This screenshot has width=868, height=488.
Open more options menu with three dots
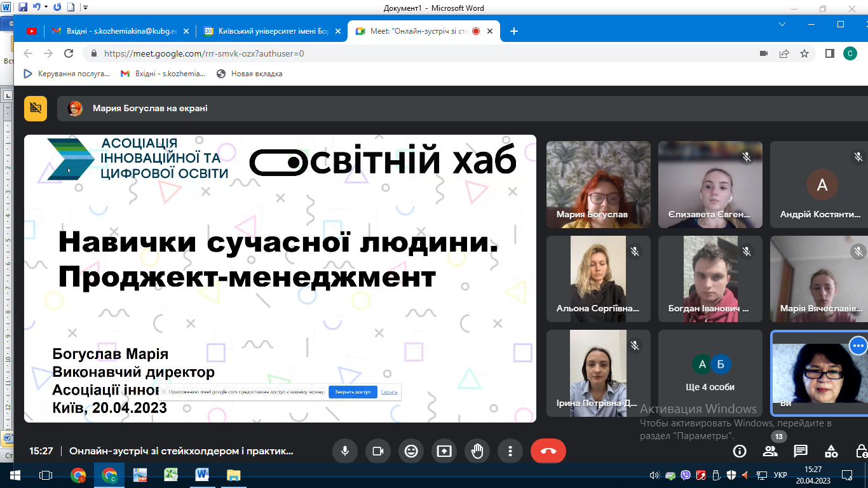coord(510,451)
